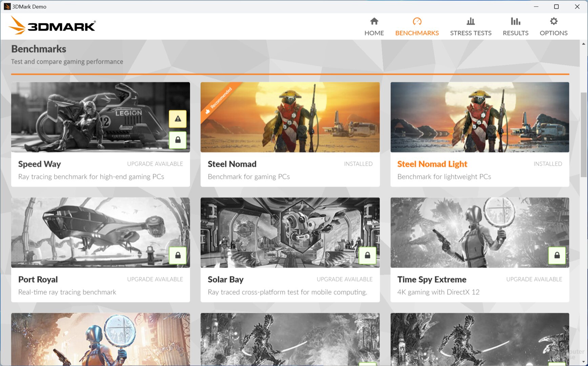Click UPGRADE AVAILABLE on Speed Way card
Viewport: 588px width, 366px height.
click(155, 164)
